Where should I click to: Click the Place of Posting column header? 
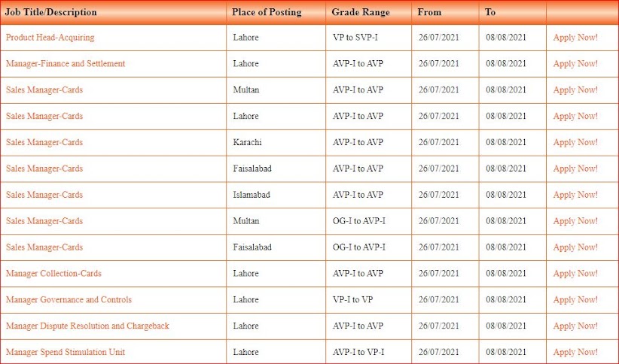267,12
